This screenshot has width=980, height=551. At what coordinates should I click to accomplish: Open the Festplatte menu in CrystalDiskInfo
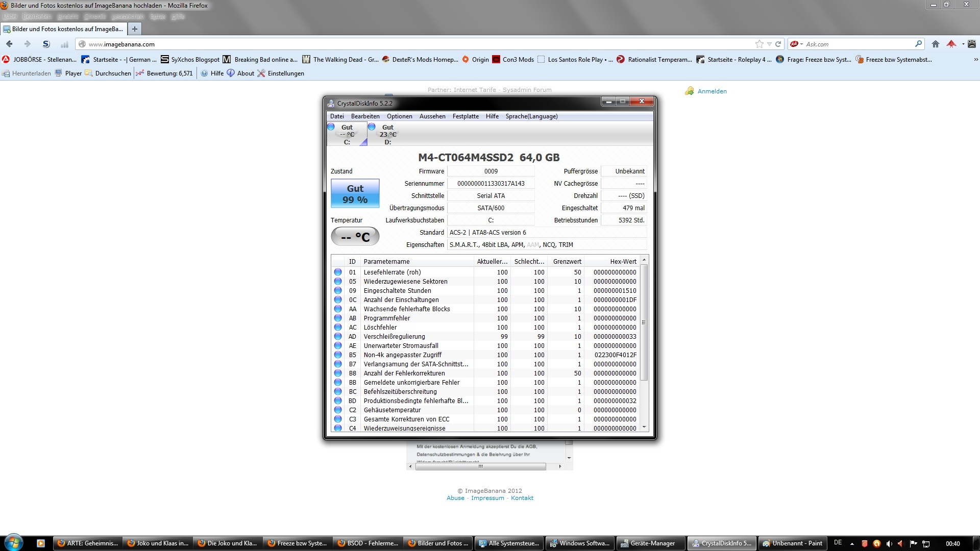click(x=465, y=116)
